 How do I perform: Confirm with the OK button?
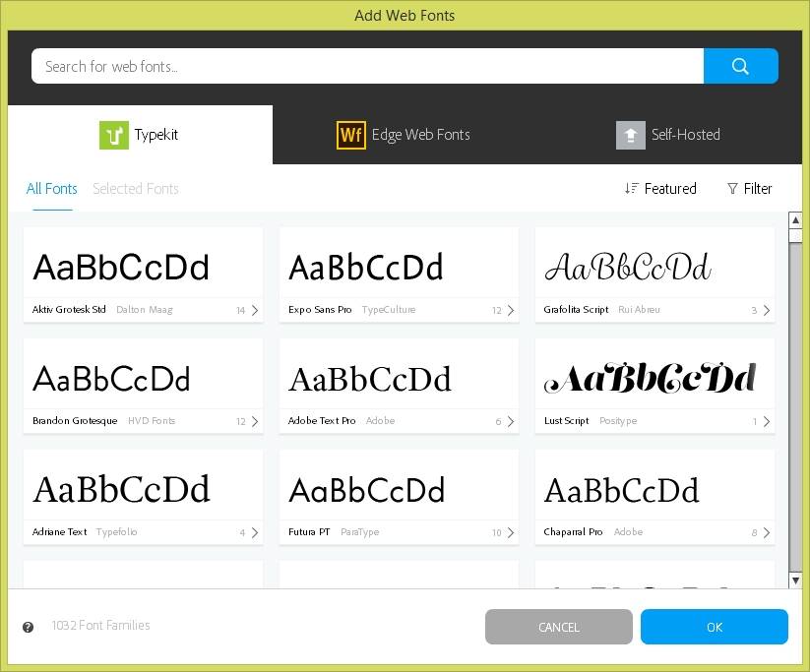point(715,627)
